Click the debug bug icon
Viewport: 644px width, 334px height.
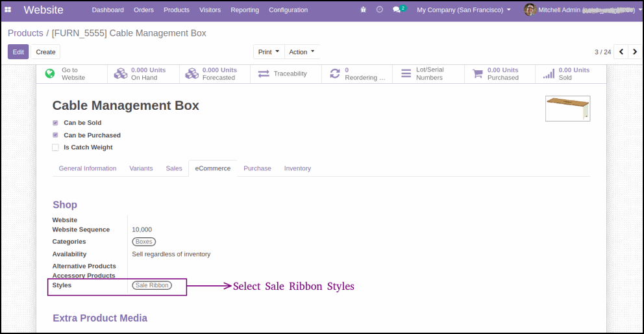click(x=363, y=10)
